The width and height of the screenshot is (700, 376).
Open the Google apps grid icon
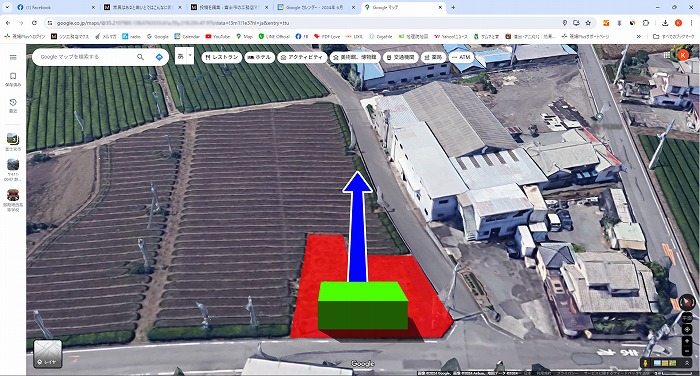(667, 55)
